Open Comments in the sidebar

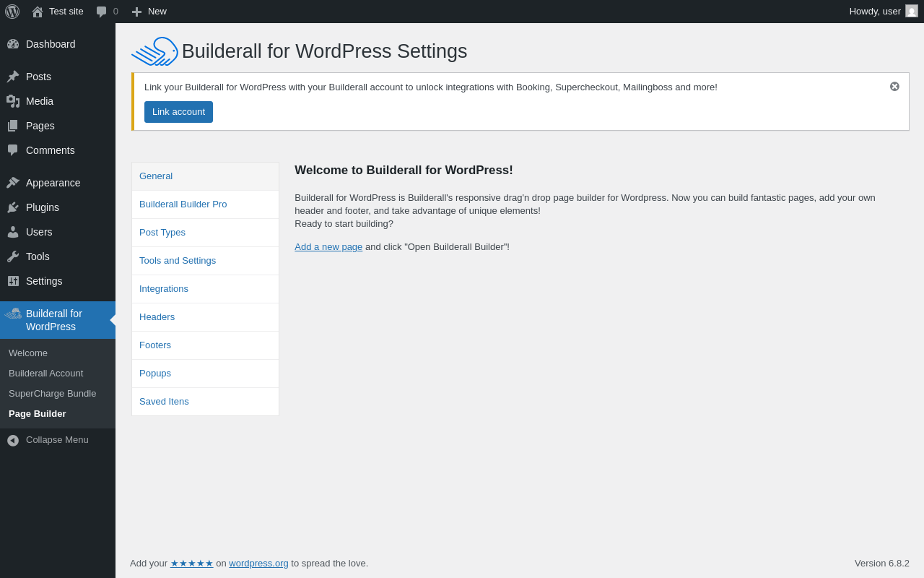coord(58,150)
